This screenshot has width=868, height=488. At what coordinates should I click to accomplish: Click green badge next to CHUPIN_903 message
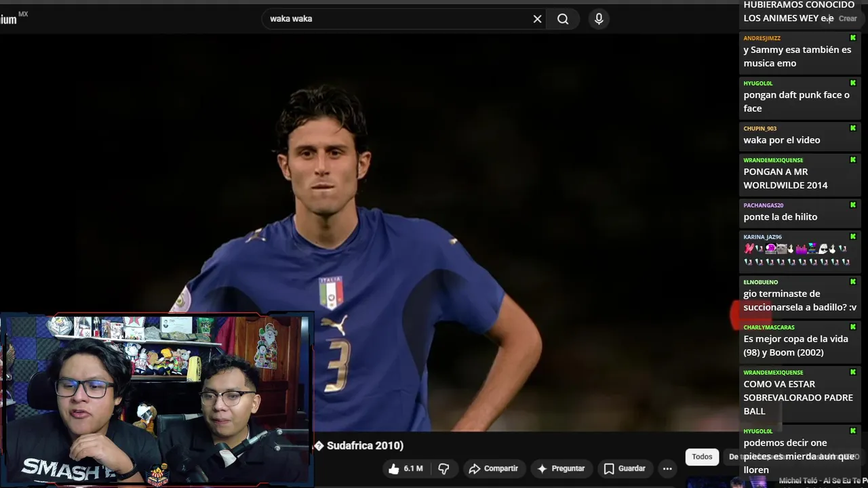pos(853,128)
